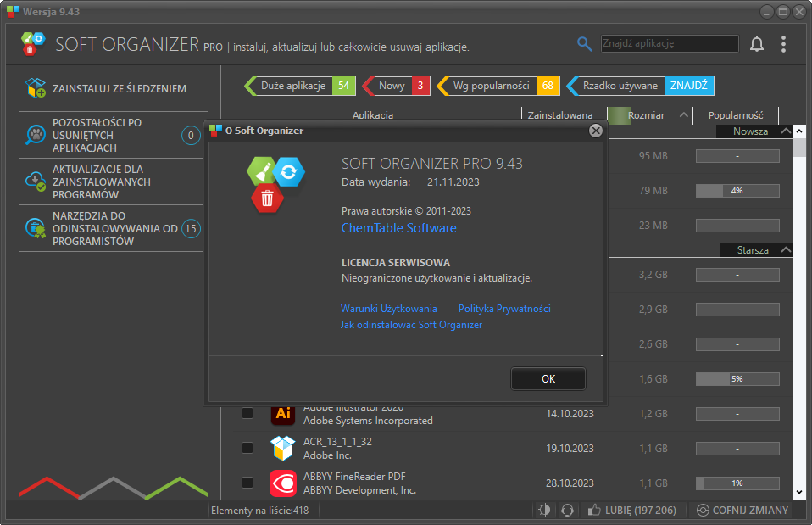Click the support headset icon
This screenshot has width=812, height=525.
tap(567, 510)
